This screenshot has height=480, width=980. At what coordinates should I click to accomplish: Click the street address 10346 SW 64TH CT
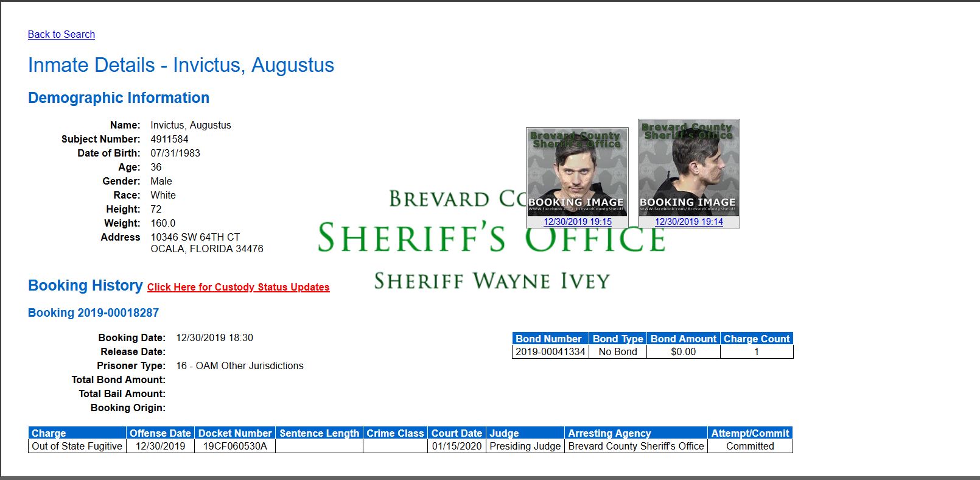195,238
